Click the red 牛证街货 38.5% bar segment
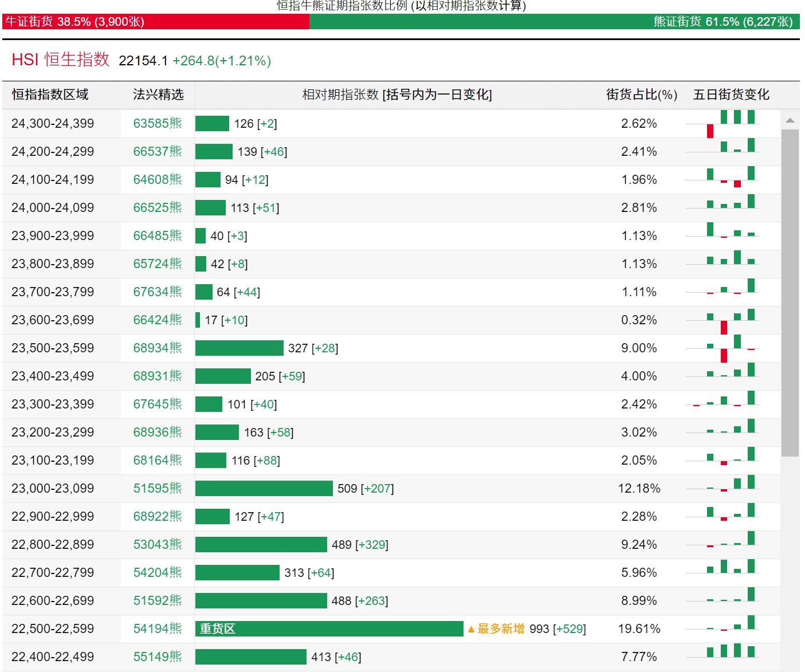This screenshot has width=805, height=672. point(156,22)
